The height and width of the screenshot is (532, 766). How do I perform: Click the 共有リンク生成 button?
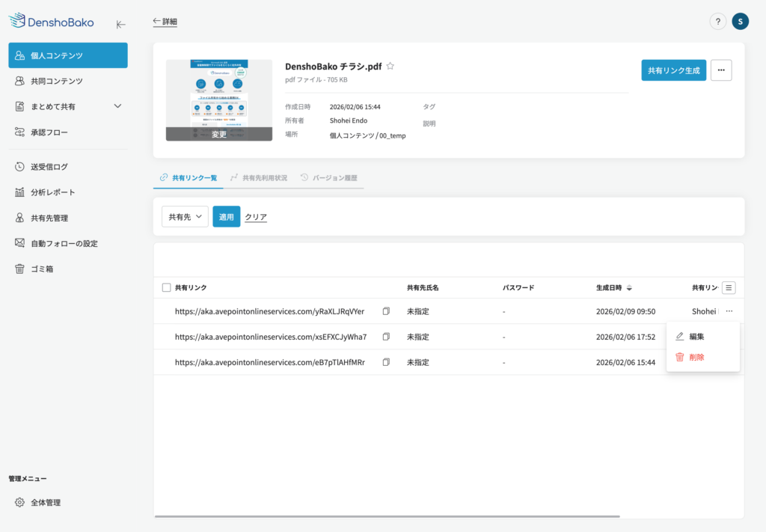pyautogui.click(x=673, y=70)
